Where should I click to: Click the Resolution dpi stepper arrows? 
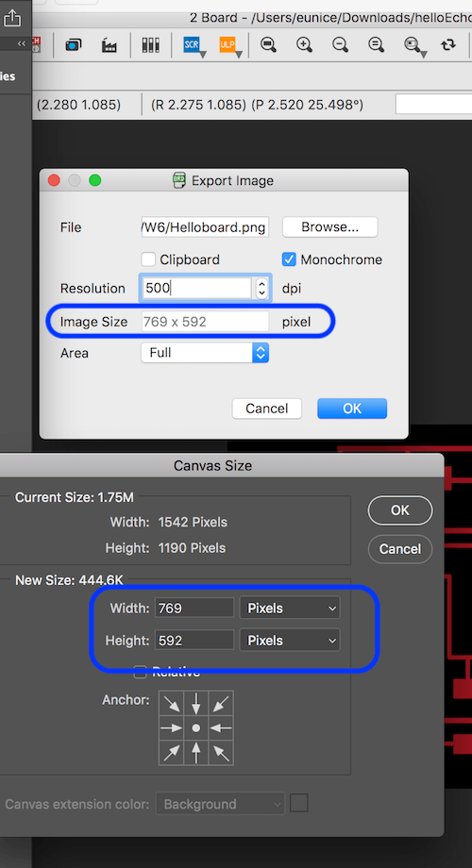coord(261,288)
